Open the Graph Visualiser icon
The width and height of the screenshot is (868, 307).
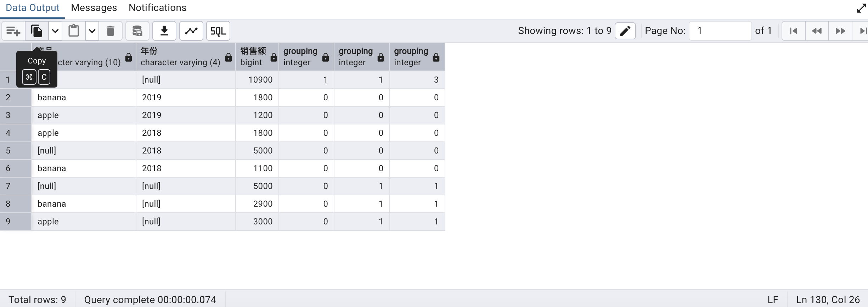tap(191, 31)
